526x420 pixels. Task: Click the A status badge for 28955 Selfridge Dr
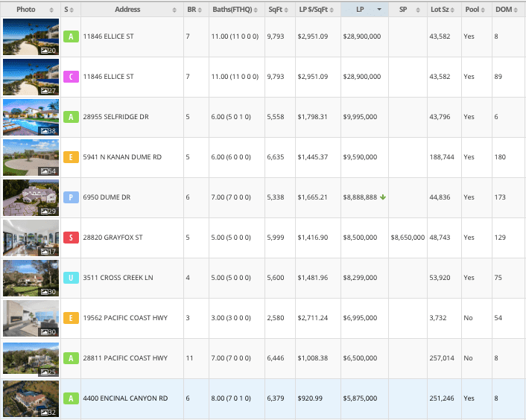[71, 117]
